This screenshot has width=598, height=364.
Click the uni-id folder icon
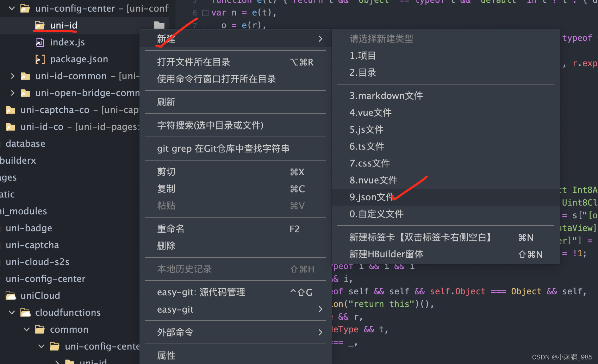coord(40,25)
